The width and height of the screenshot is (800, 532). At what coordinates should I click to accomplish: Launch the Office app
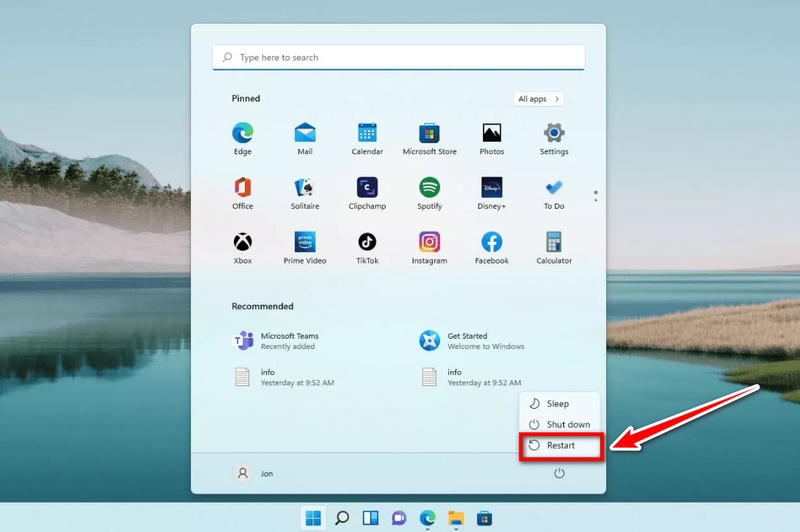tap(242, 193)
